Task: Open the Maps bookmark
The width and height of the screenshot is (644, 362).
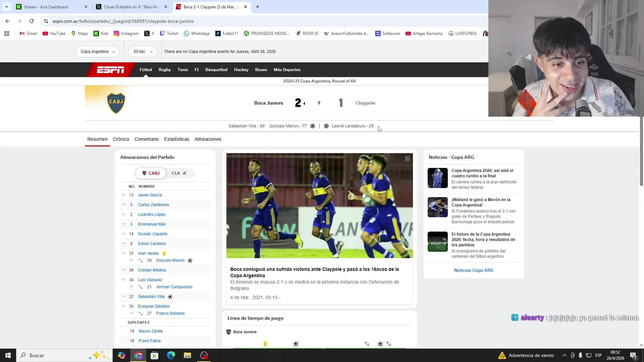Action: point(79,34)
